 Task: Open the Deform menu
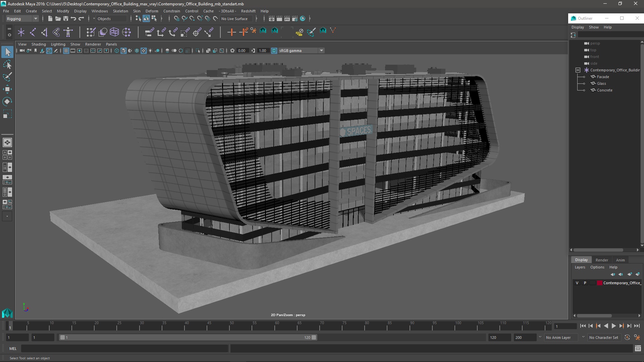(x=152, y=11)
